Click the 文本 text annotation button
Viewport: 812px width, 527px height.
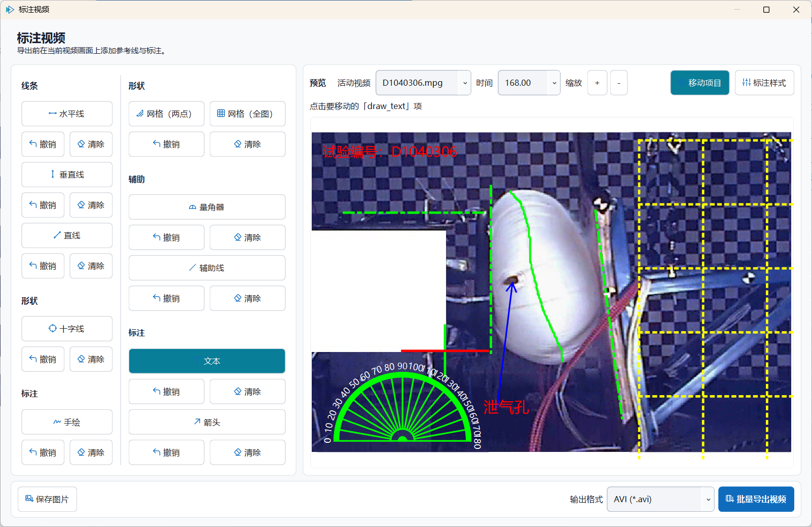[207, 361]
